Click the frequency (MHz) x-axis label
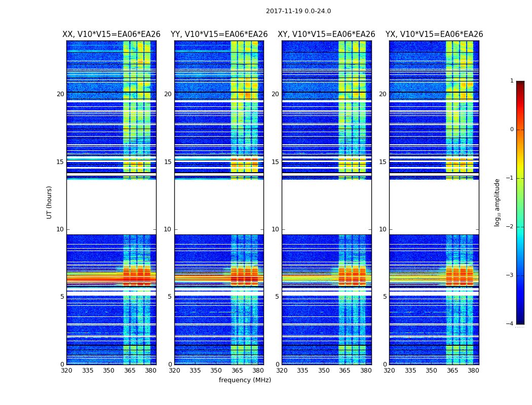This screenshot has width=532, height=405. coord(245,380)
